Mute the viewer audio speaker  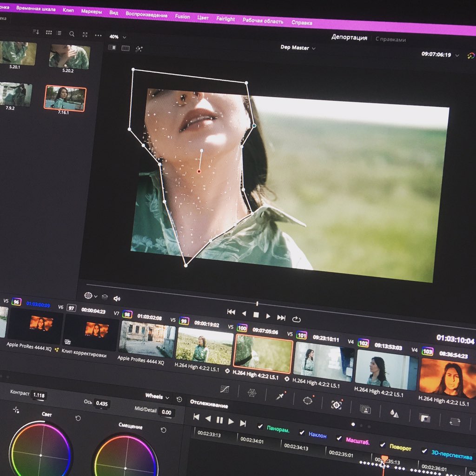click(117, 299)
